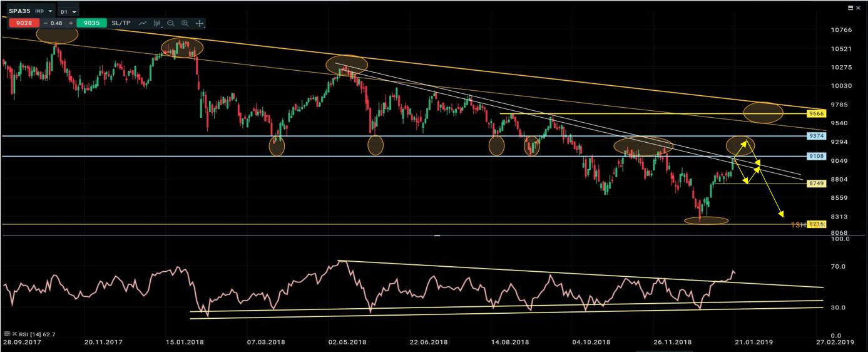Click the zoom in magnifier icon
This screenshot has height=352, width=868.
pos(185,23)
